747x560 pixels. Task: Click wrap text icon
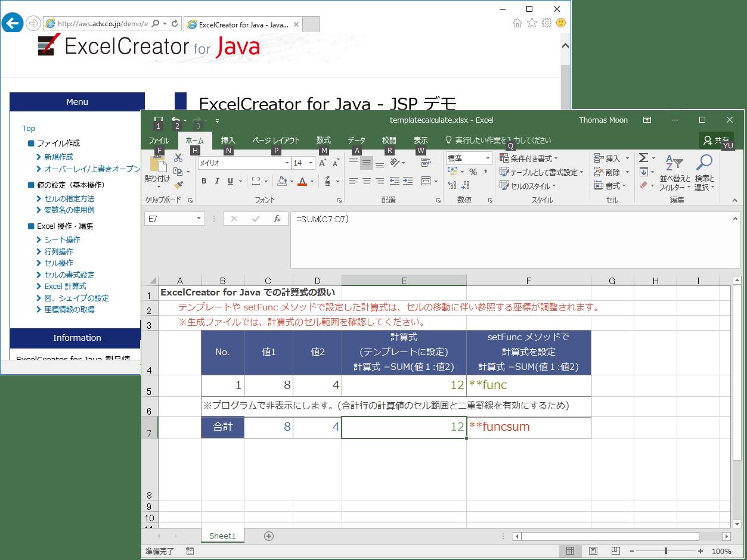(x=426, y=163)
